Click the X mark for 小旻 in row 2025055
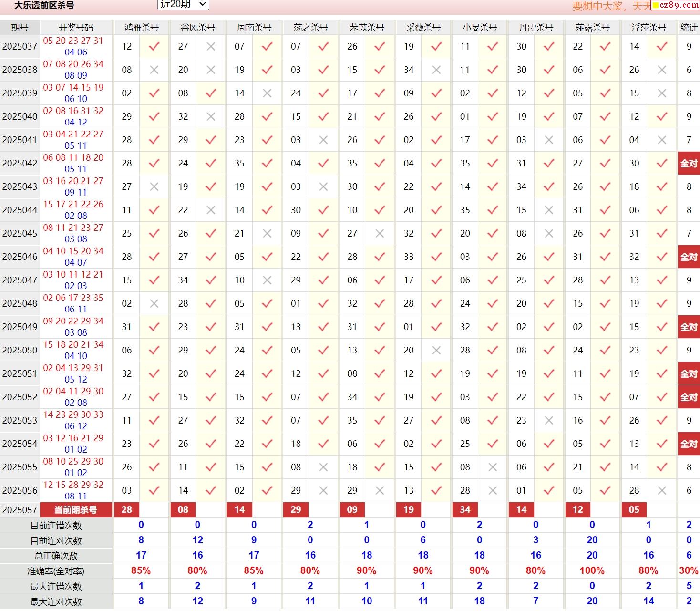The height and width of the screenshot is (611, 700). click(x=493, y=467)
